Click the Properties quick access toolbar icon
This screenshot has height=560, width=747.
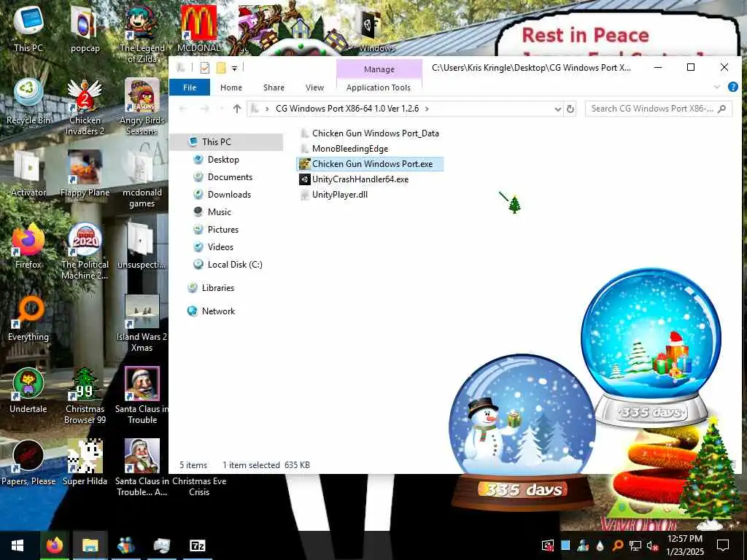[x=205, y=68]
